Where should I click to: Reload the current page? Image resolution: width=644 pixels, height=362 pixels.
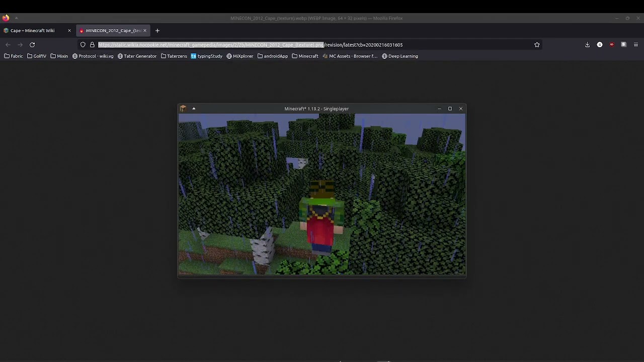coord(32,45)
